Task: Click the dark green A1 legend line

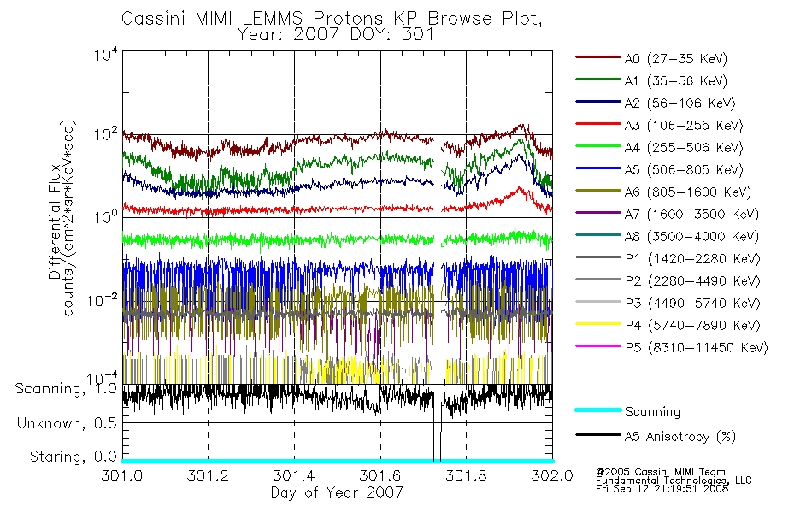Action: coord(597,80)
